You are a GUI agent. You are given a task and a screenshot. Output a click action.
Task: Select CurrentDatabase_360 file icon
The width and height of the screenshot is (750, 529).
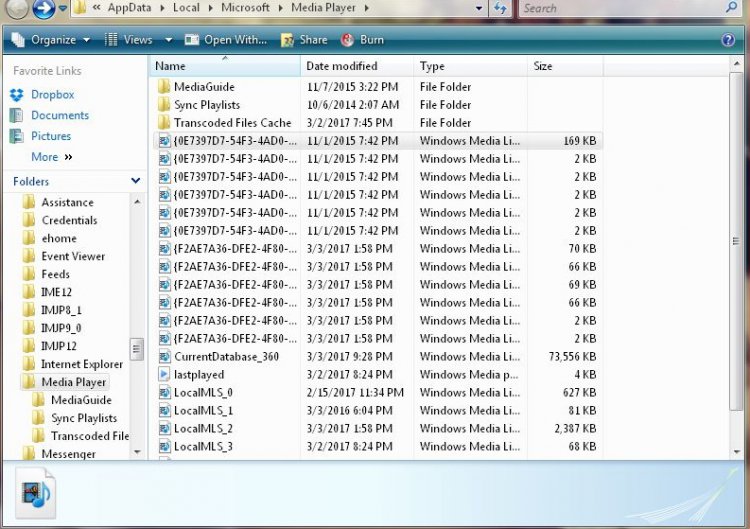tap(164, 356)
